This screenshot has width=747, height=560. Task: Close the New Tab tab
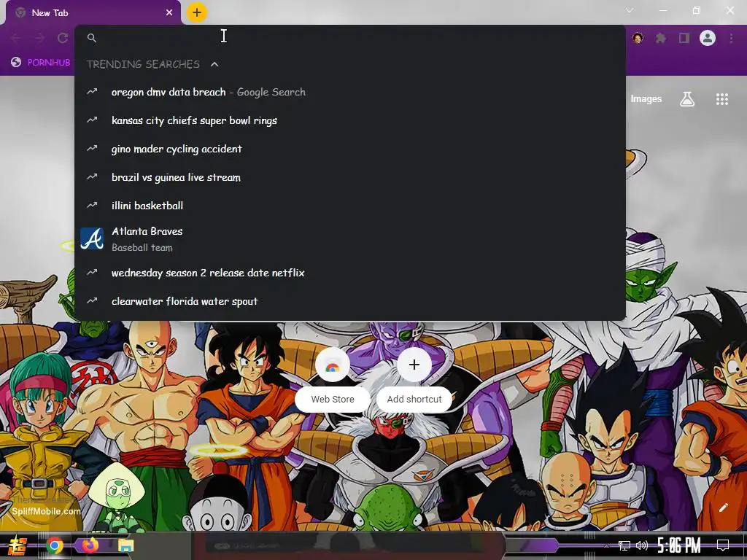169,13
